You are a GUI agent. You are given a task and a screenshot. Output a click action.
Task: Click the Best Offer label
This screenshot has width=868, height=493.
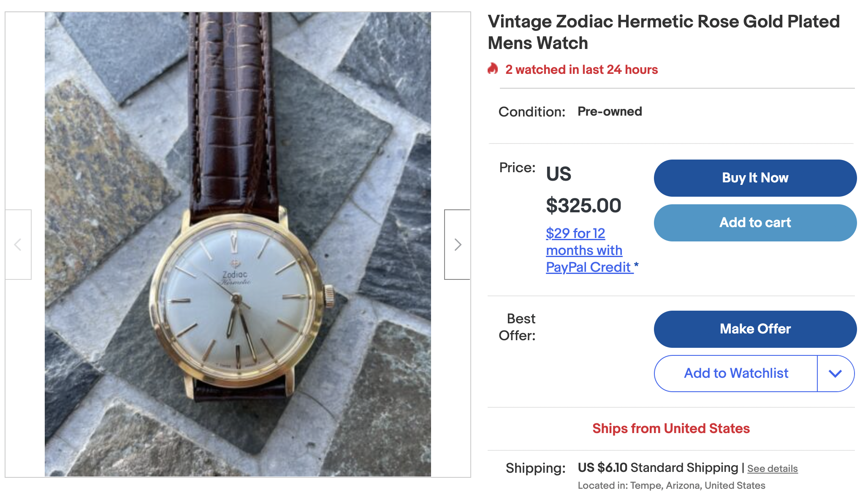[518, 327]
